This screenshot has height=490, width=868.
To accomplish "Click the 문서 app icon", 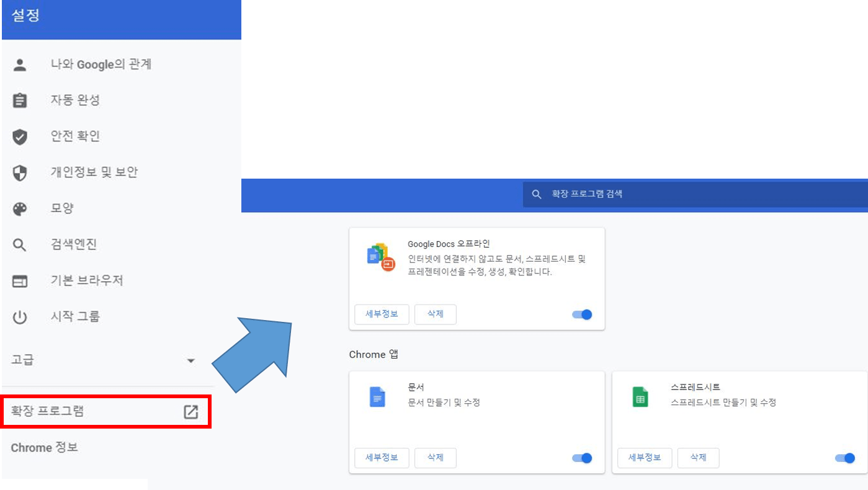I will [x=377, y=397].
